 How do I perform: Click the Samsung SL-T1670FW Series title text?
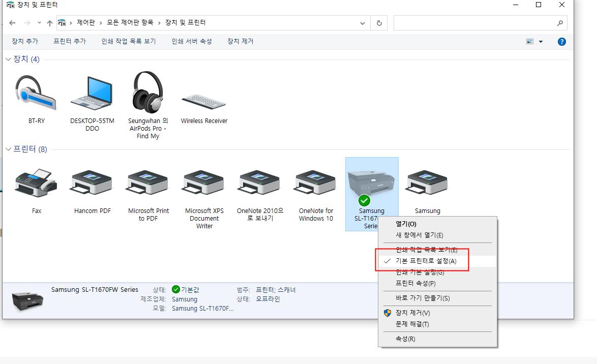tap(95, 289)
